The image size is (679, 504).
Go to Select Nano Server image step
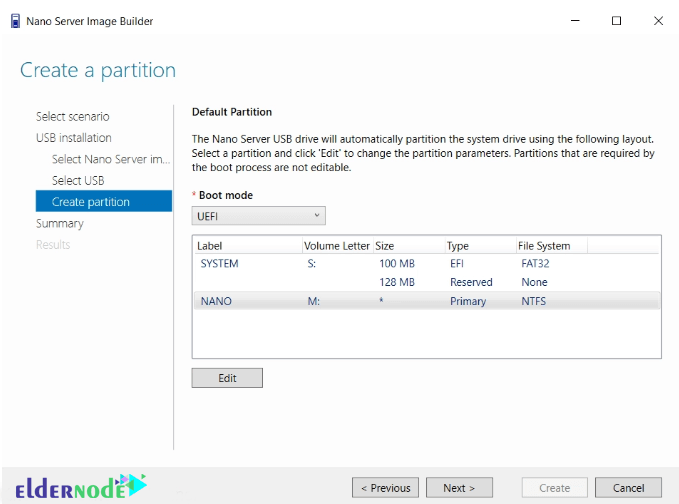pyautogui.click(x=111, y=159)
